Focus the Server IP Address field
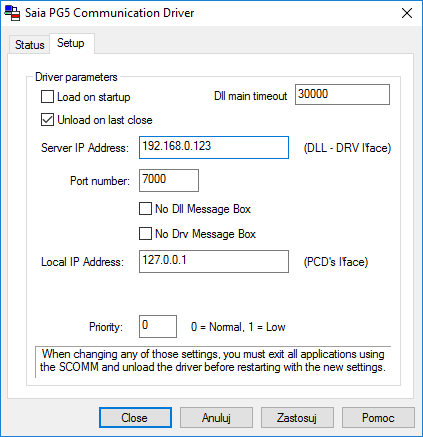Screen dimensions: 423x437 [x=214, y=147]
